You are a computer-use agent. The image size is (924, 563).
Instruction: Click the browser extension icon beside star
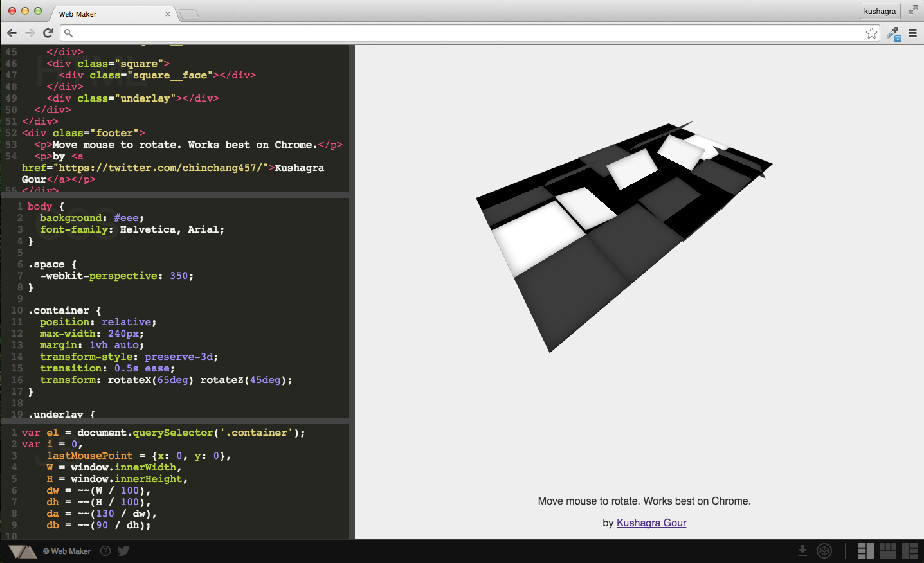point(893,33)
